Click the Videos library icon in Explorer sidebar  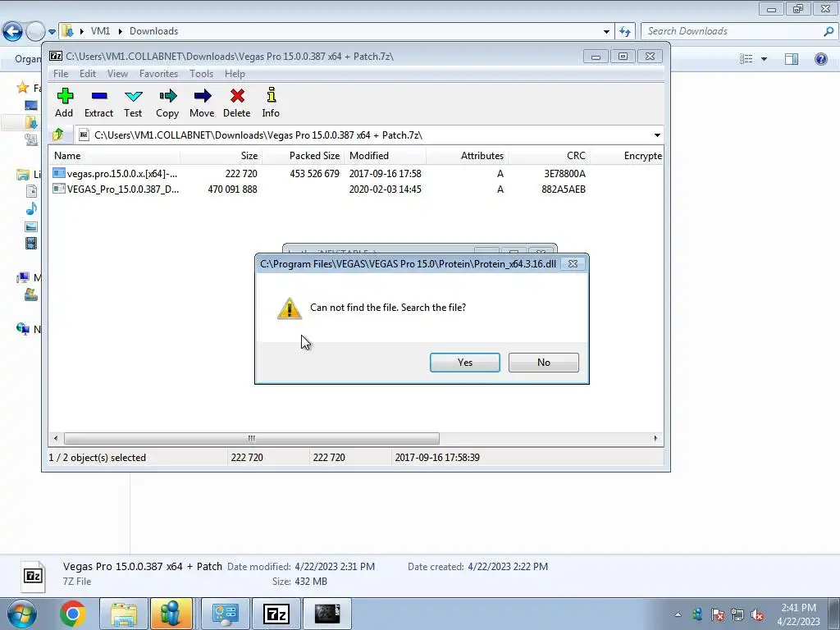31,244
